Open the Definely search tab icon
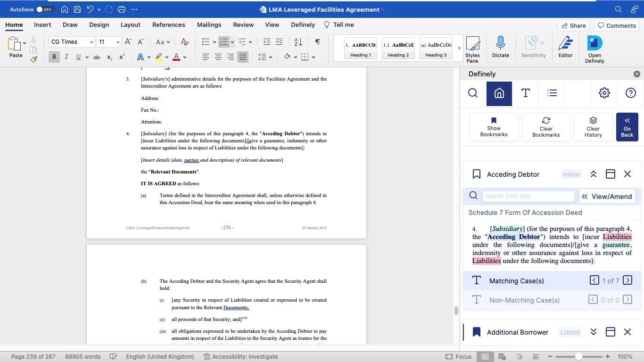 click(473, 93)
